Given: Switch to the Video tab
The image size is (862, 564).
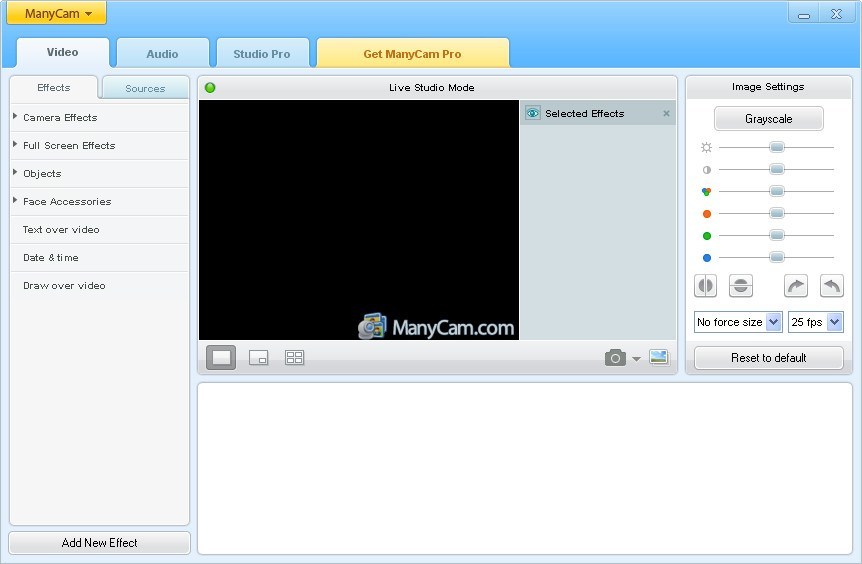Looking at the screenshot, I should (63, 53).
